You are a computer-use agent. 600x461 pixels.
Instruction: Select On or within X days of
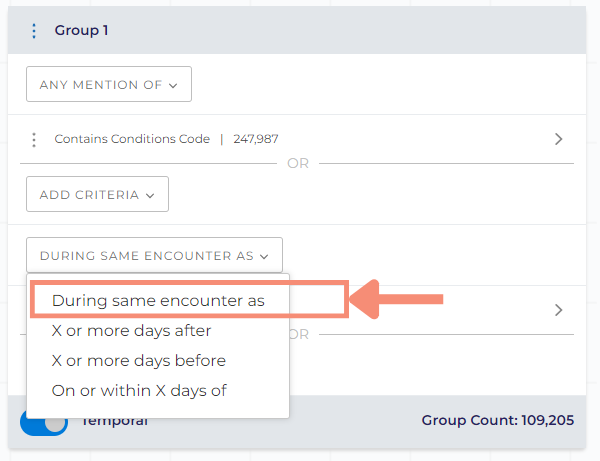139,391
